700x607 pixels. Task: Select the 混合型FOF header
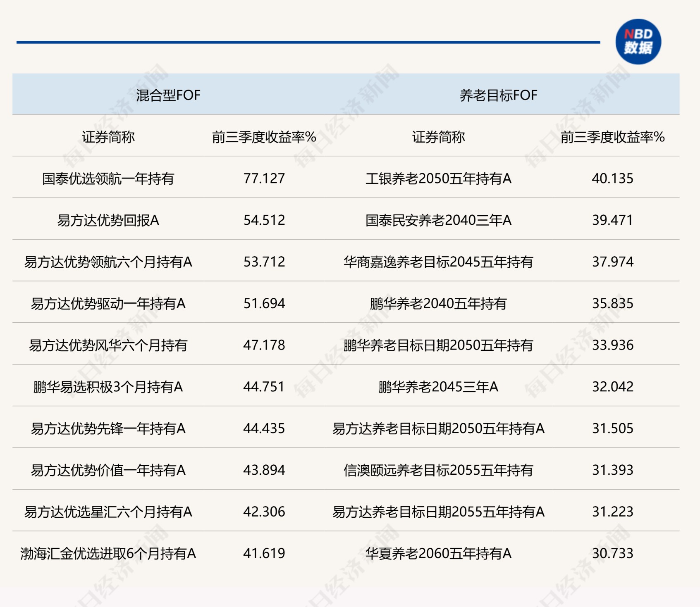168,95
